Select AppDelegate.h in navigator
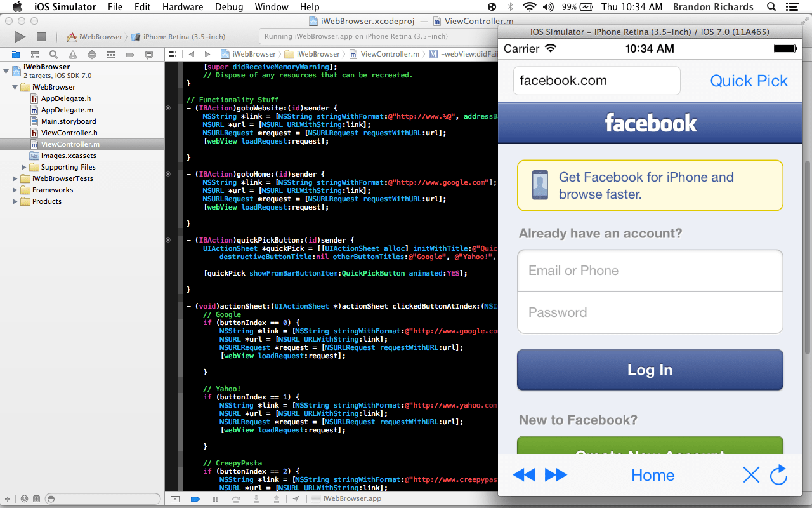This screenshot has width=812, height=508. click(x=66, y=98)
